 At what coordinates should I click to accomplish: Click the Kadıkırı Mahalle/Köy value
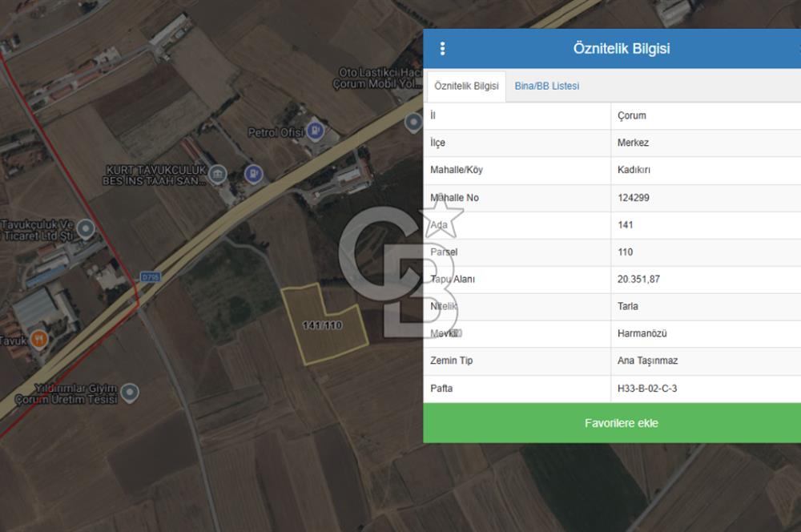pyautogui.click(x=632, y=170)
